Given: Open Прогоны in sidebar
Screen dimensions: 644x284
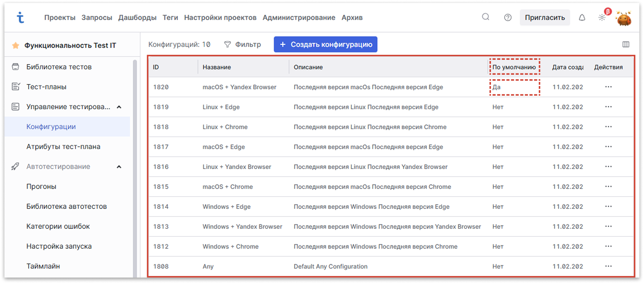Looking at the screenshot, I should 41,186.
